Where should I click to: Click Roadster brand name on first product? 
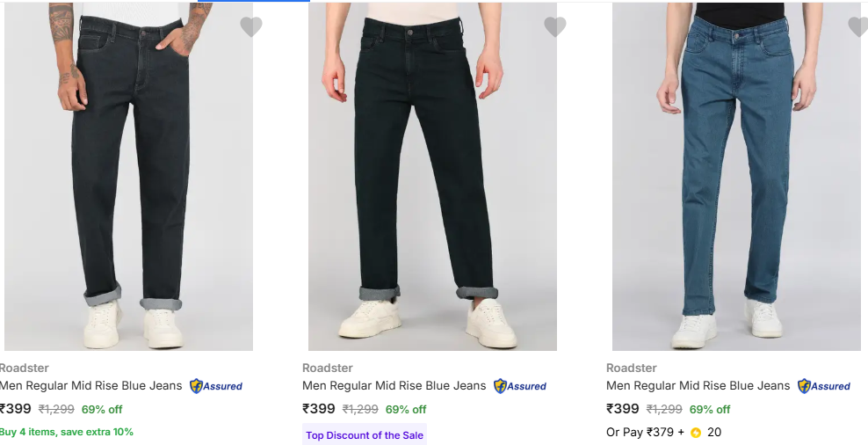coord(25,368)
